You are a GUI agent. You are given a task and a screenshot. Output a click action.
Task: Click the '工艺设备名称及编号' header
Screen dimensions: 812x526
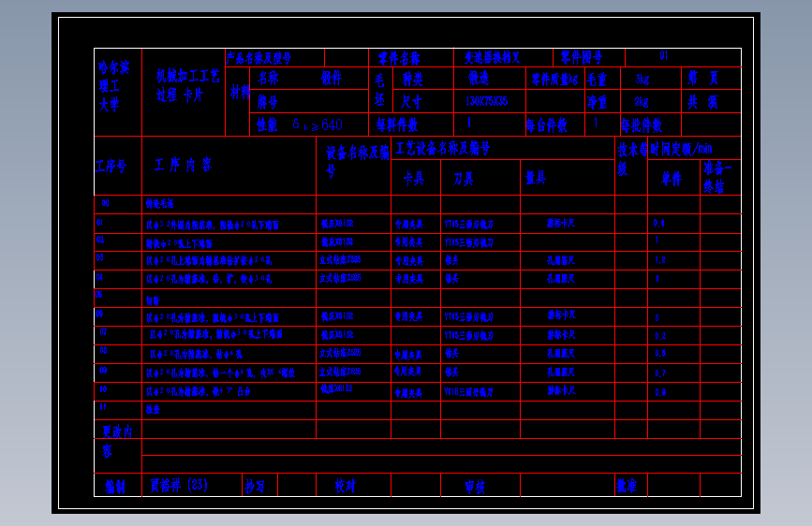click(443, 149)
